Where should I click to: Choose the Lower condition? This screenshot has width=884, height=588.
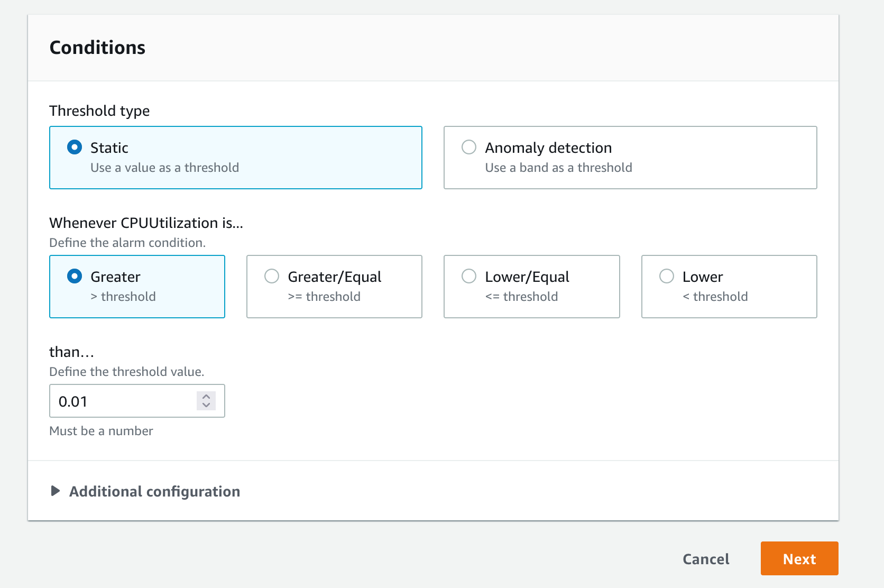pyautogui.click(x=666, y=276)
